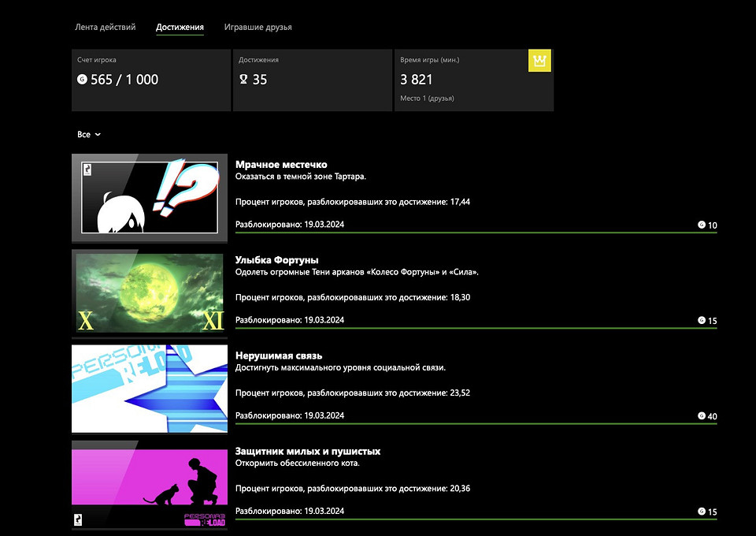Viewport: 756px width, 536px height.
Task: Open the Улыбка Фортуны achievement title
Action: click(x=276, y=259)
